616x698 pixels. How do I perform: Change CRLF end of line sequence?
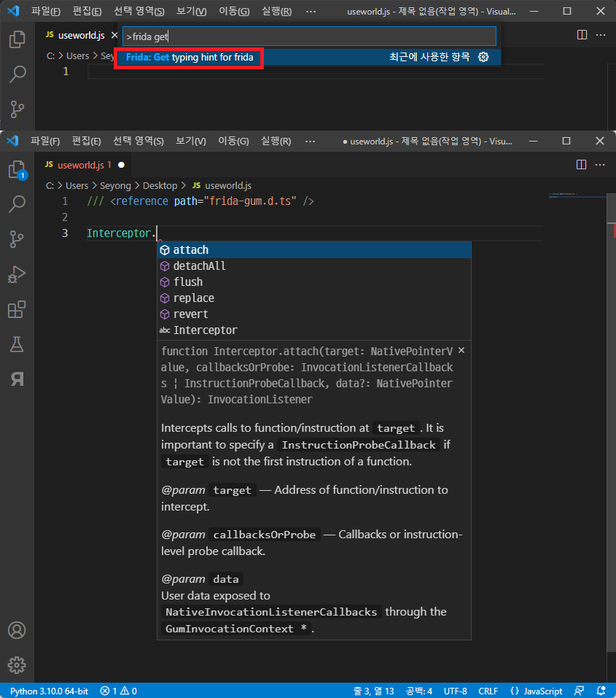click(x=488, y=691)
